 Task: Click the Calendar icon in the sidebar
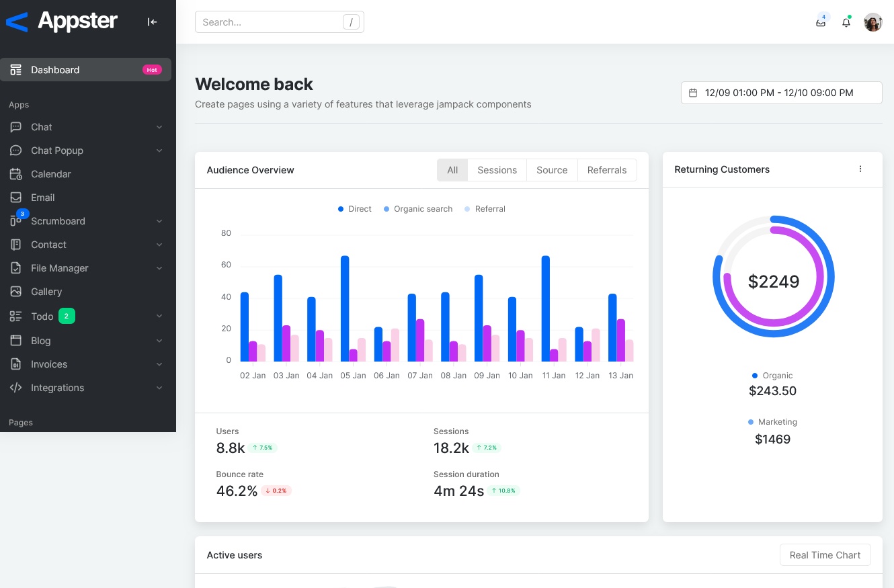[x=16, y=174]
